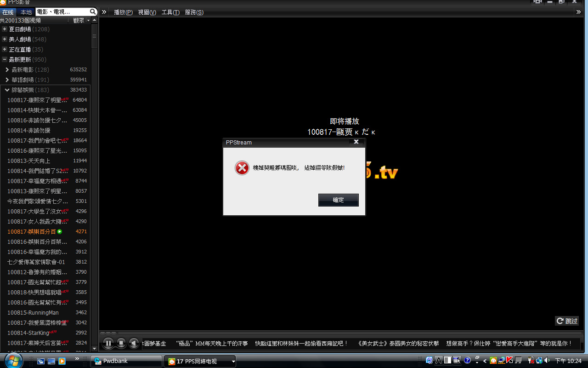
Task: Expand the quick launch overflow chevron
Action: pos(77,358)
